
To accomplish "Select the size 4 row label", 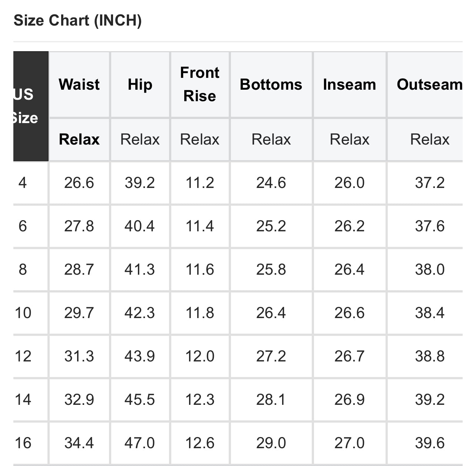I will click(x=23, y=183).
